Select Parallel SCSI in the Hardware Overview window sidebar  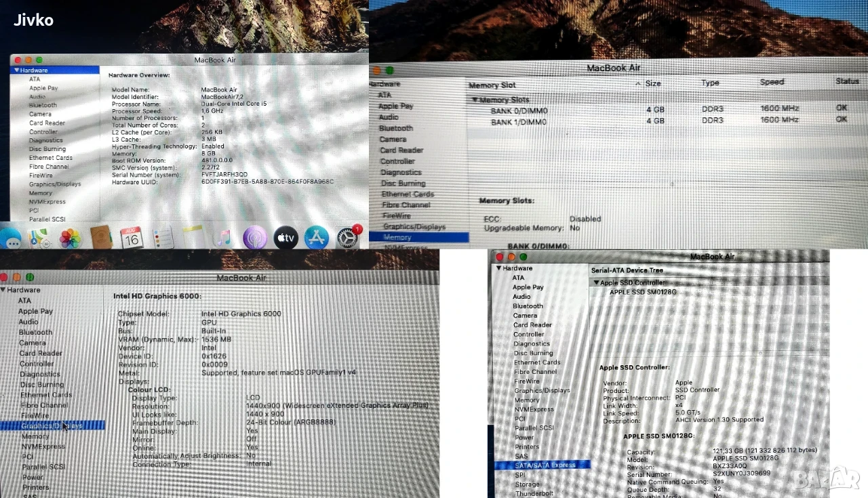point(47,220)
